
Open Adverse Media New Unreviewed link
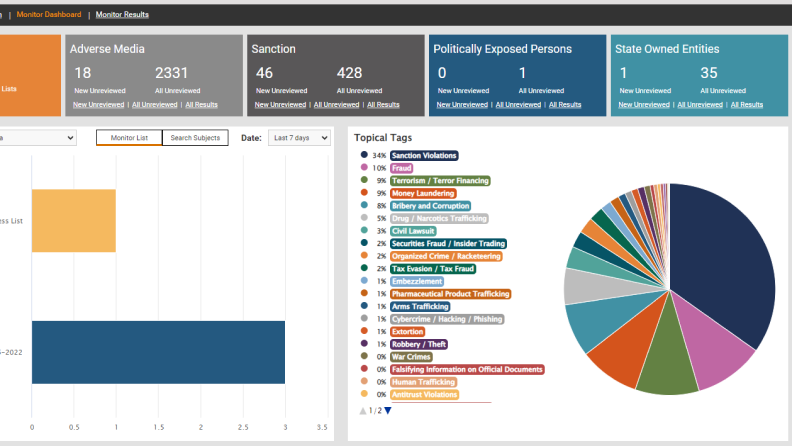(x=99, y=104)
